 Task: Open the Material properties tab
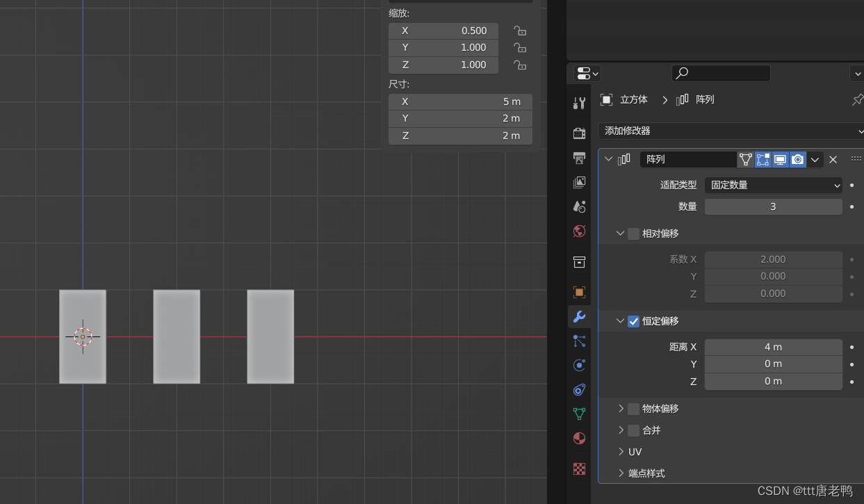click(579, 438)
